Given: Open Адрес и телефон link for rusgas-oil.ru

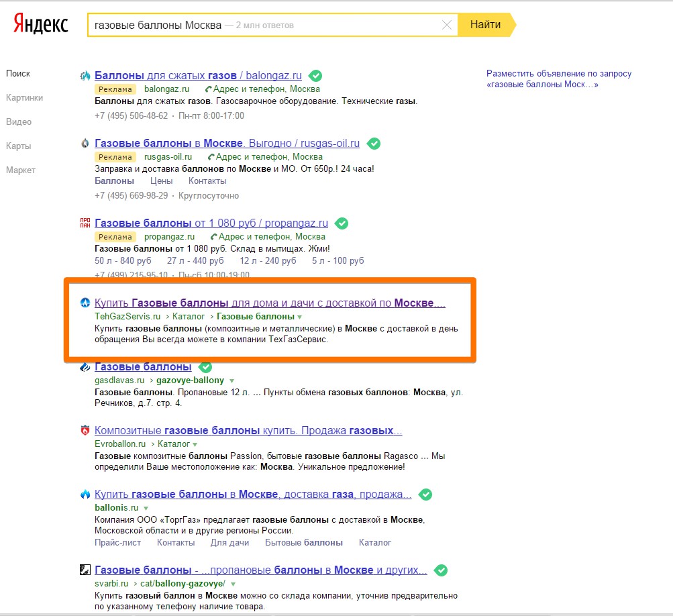Looking at the screenshot, I should [x=268, y=156].
